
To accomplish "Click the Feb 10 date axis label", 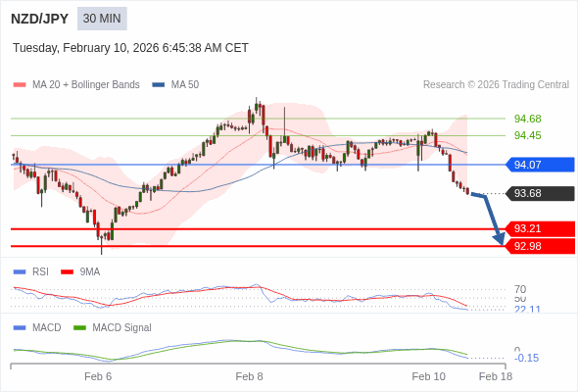I will click(x=429, y=376).
